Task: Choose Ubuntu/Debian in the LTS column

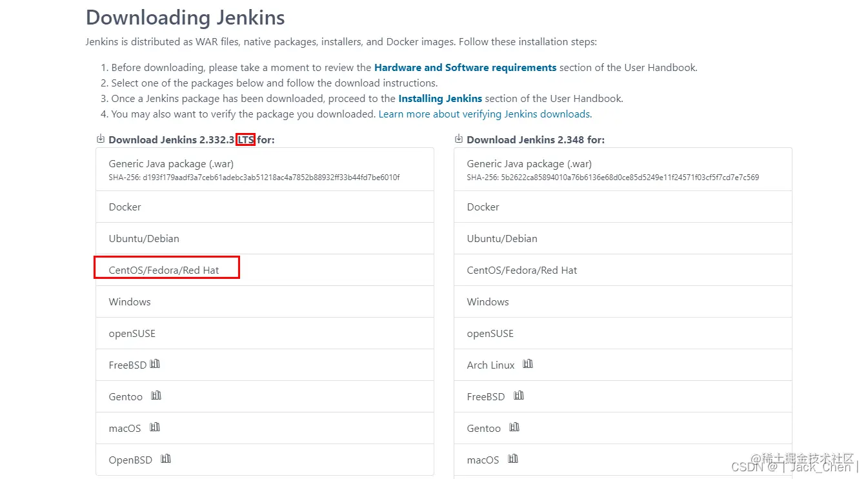Action: click(265, 238)
